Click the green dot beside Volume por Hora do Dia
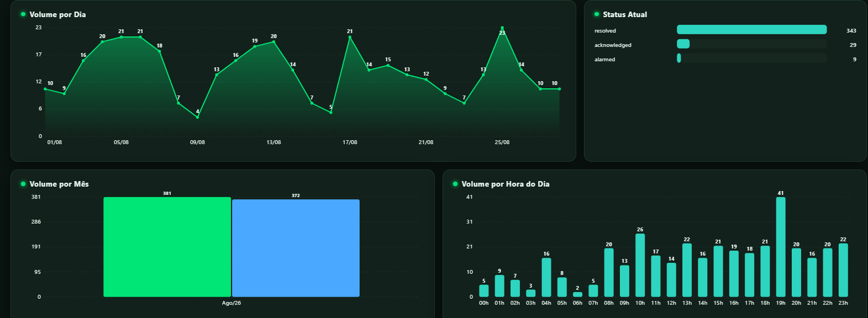The image size is (868, 318). pos(455,184)
